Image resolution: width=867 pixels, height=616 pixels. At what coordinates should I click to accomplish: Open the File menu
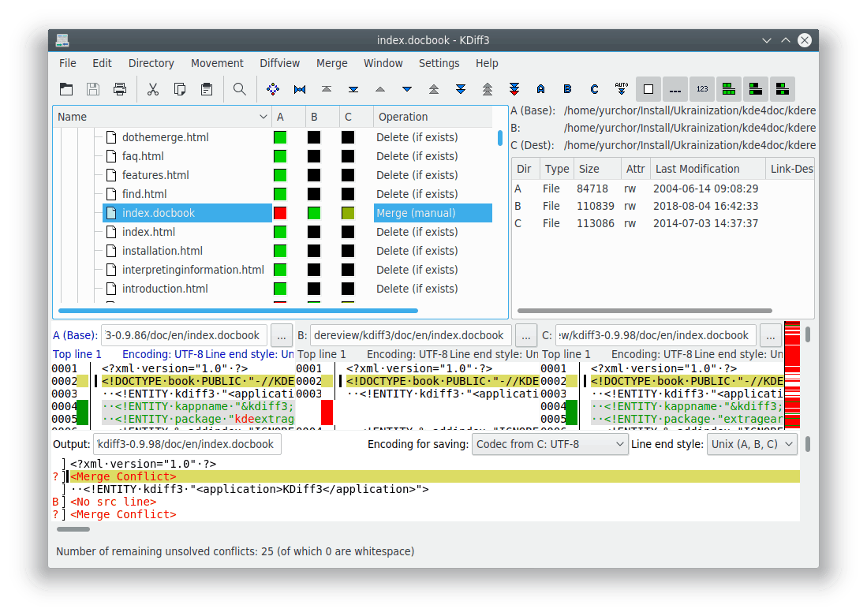coord(68,63)
